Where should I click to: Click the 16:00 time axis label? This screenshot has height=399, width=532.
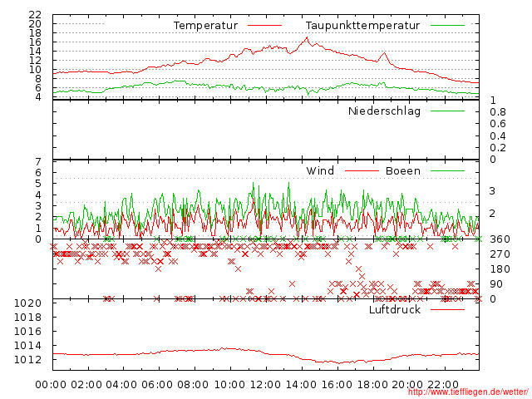pos(337,385)
